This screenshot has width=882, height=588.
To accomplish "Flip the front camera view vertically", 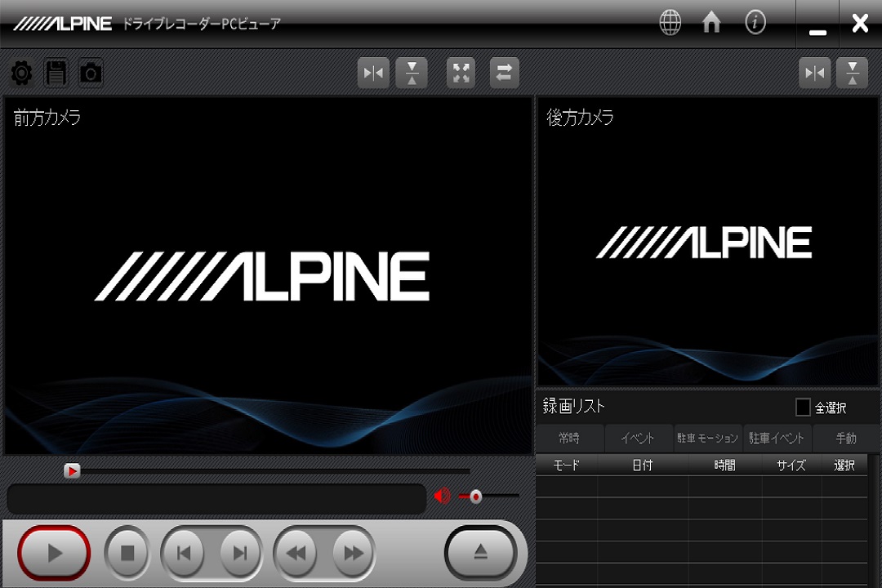I will (x=412, y=73).
